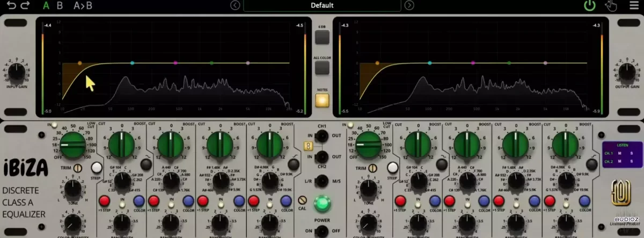Toggle the lit NOTES button

click(322, 100)
